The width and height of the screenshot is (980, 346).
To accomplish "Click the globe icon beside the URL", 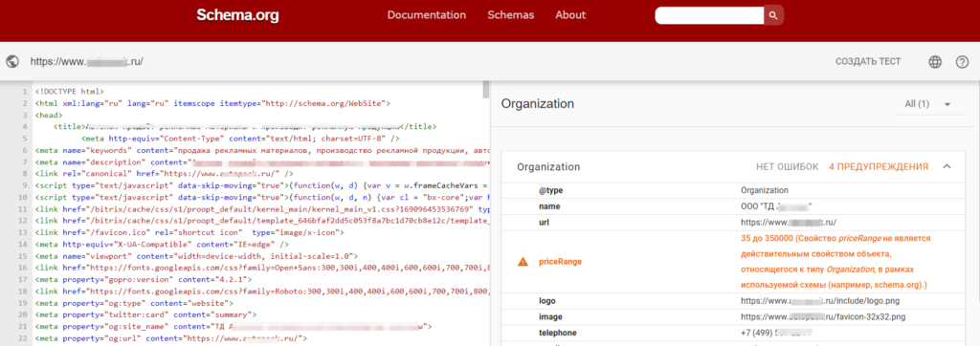I will (12, 62).
